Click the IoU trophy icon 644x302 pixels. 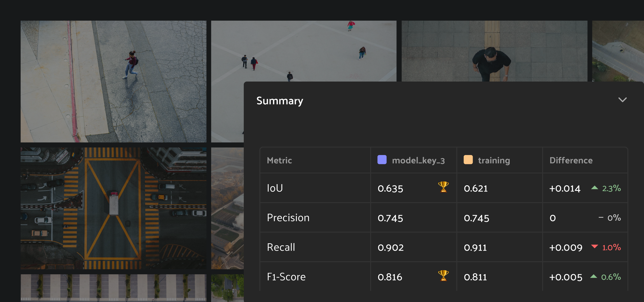click(x=443, y=187)
